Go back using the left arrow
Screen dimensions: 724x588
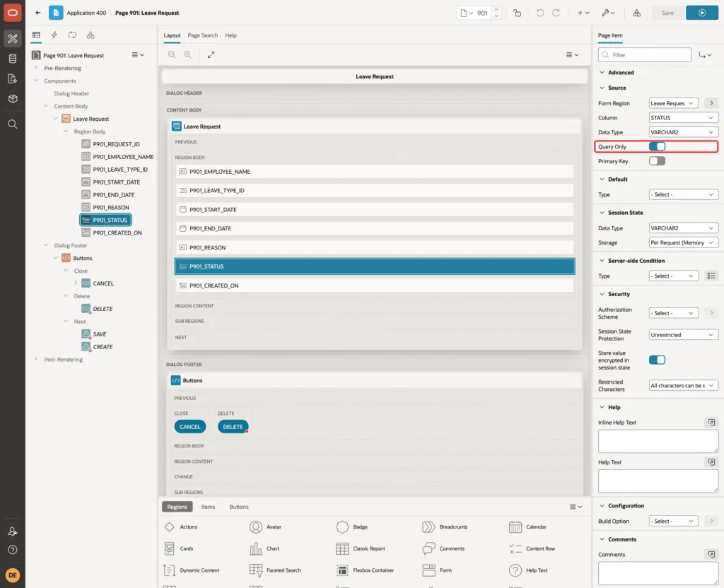click(38, 13)
